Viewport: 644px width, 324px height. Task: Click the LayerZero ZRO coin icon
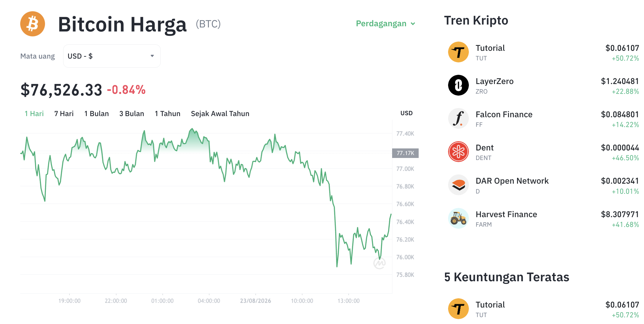[458, 85]
